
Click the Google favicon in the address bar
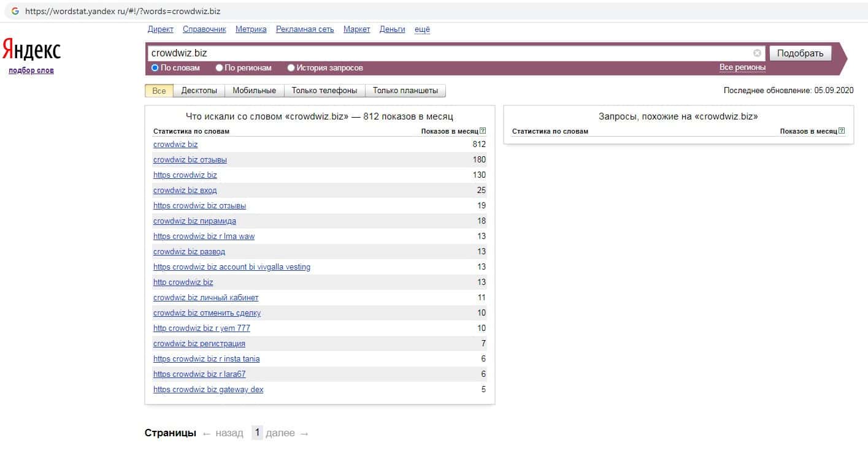coord(15,11)
